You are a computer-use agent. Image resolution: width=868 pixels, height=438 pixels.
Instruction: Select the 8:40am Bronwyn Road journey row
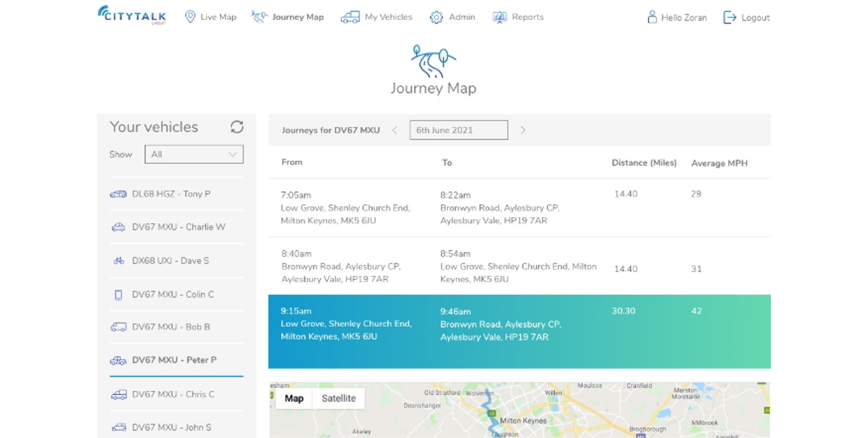pos(520,266)
